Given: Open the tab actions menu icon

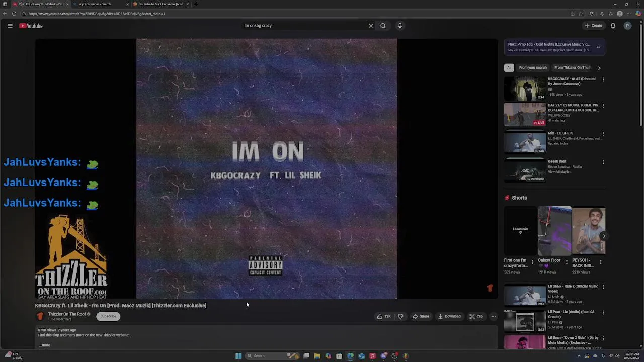Looking at the screenshot, I should pyautogui.click(x=5, y=4).
